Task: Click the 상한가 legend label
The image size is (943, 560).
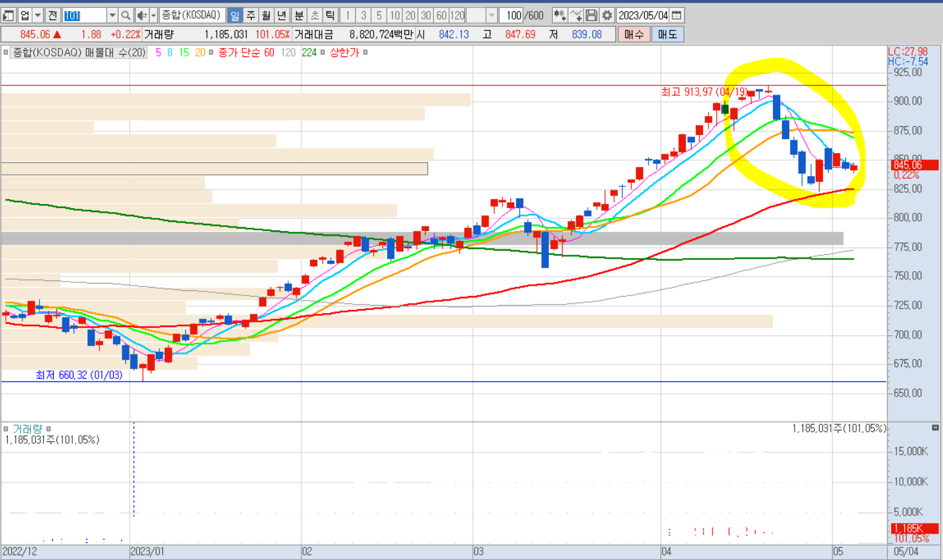Action: pos(345,53)
